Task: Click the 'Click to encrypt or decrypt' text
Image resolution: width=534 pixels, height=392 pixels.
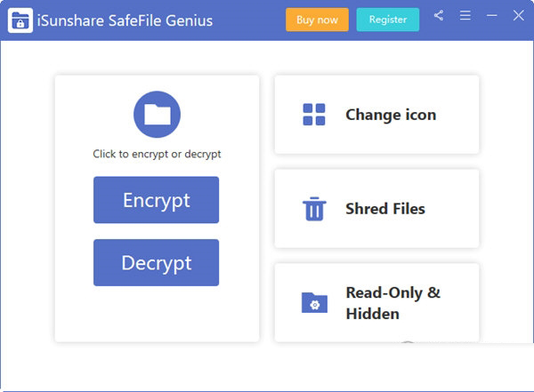Action: [157, 154]
